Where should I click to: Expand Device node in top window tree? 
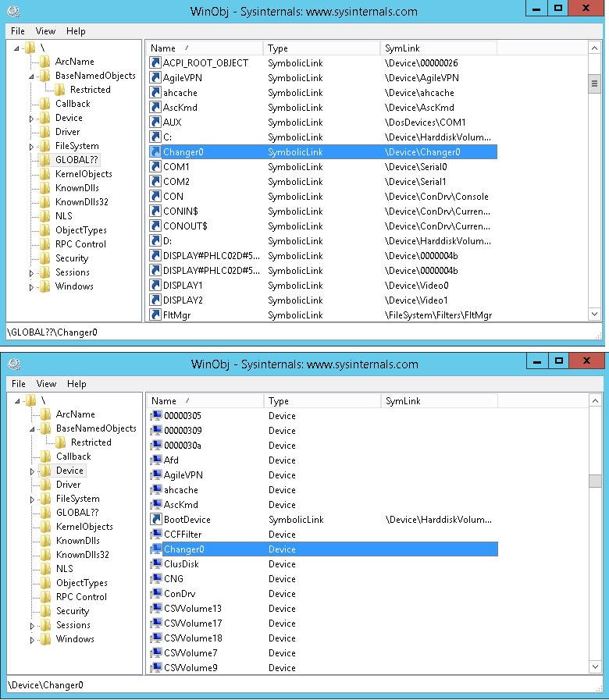(31, 119)
